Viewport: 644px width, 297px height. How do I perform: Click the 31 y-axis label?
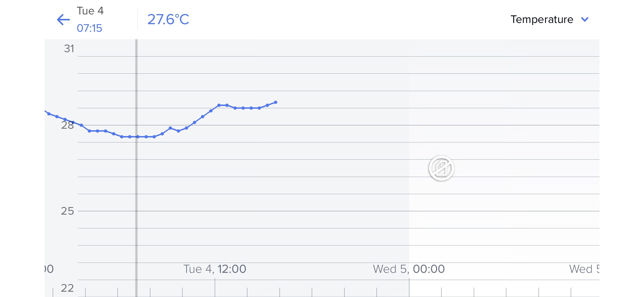(69, 49)
